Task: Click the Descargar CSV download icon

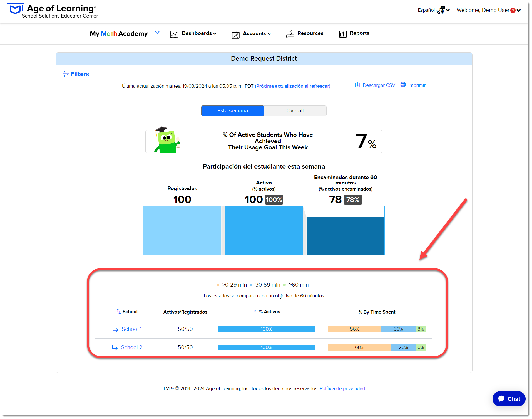Action: 357,85
